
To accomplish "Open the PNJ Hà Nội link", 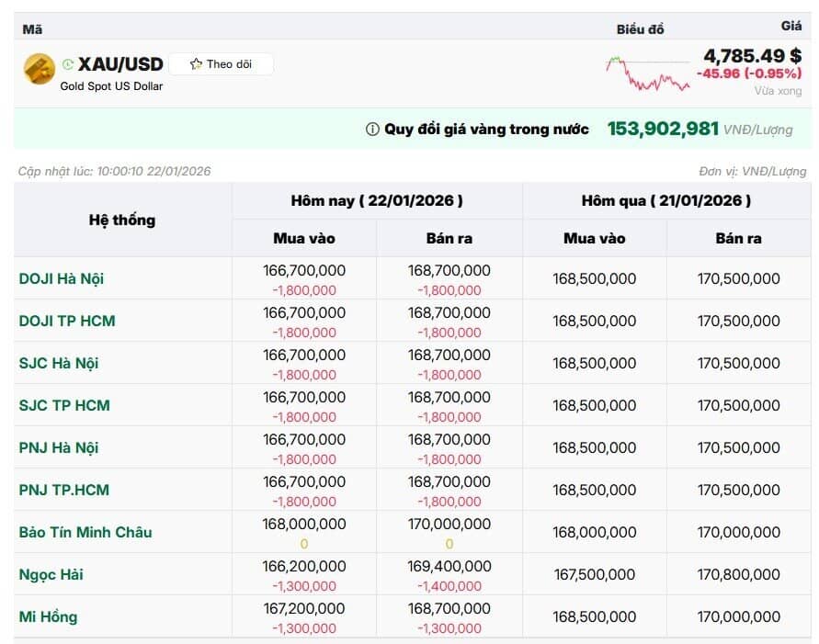I will point(59,447).
